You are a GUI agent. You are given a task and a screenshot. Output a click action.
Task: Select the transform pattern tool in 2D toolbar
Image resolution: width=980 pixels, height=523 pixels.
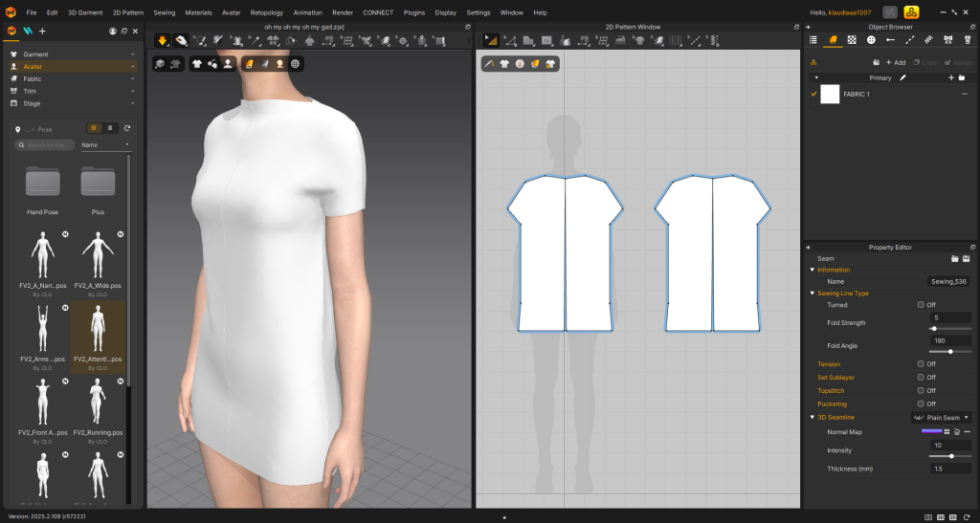point(490,40)
